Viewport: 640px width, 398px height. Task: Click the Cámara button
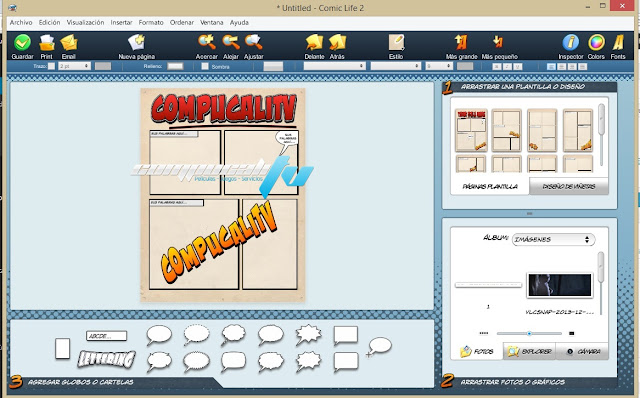pyautogui.click(x=582, y=351)
